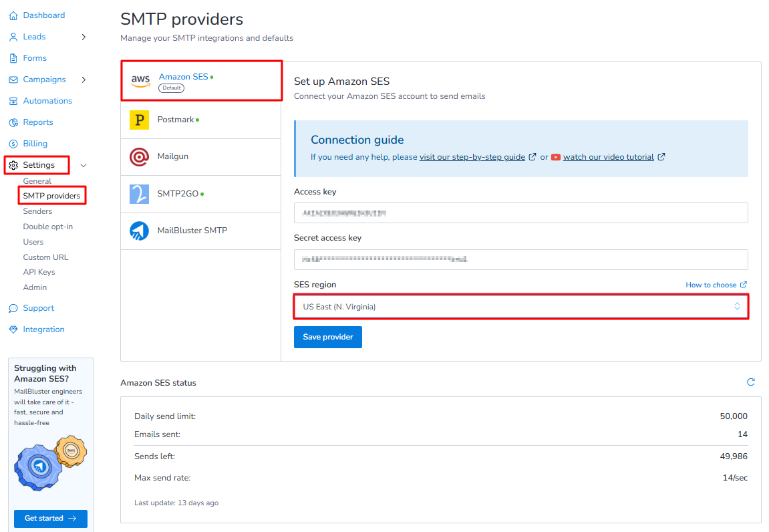769x532 pixels.
Task: Click the SMTP providers page heading
Action: tap(182, 19)
